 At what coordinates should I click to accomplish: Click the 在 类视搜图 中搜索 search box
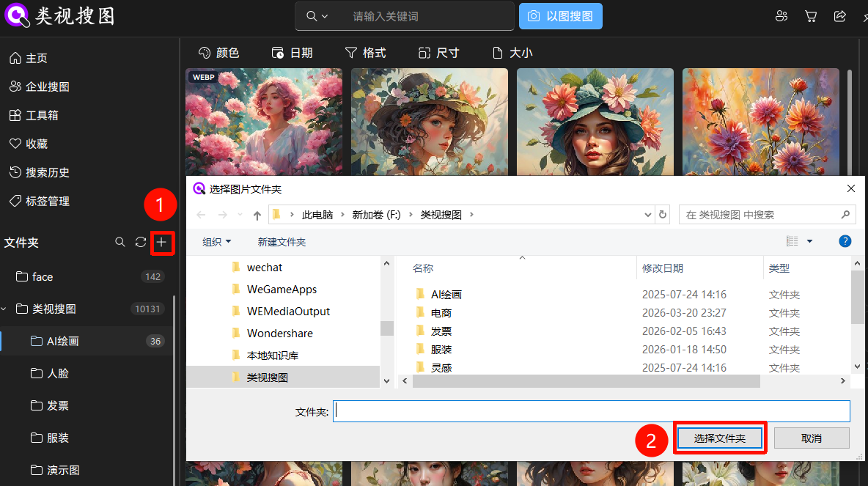(768, 215)
